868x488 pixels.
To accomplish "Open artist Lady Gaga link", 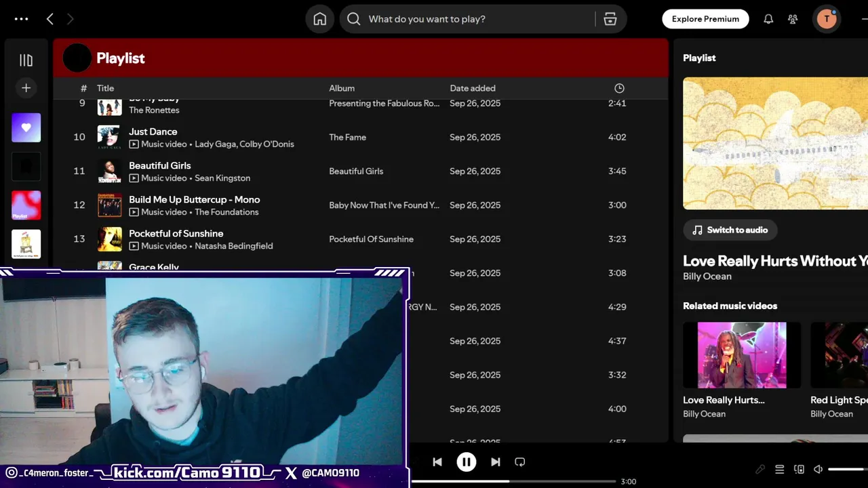I will (214, 144).
